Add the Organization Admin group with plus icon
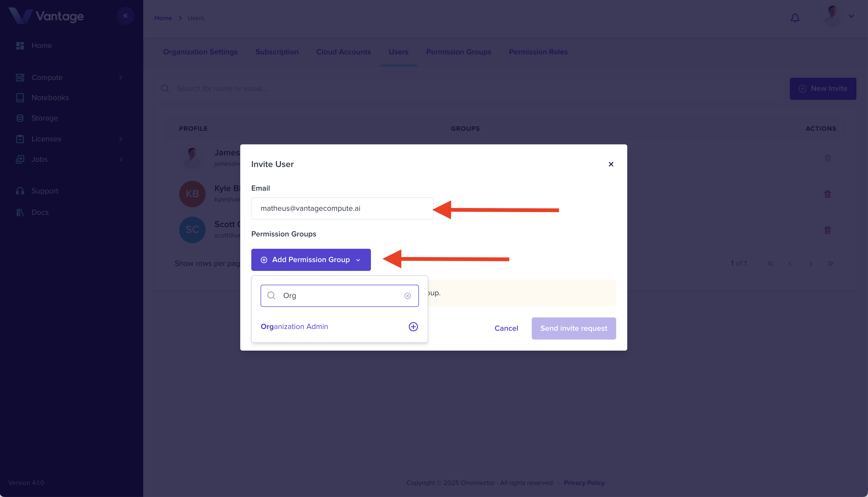Image resolution: width=868 pixels, height=497 pixels. (x=413, y=327)
